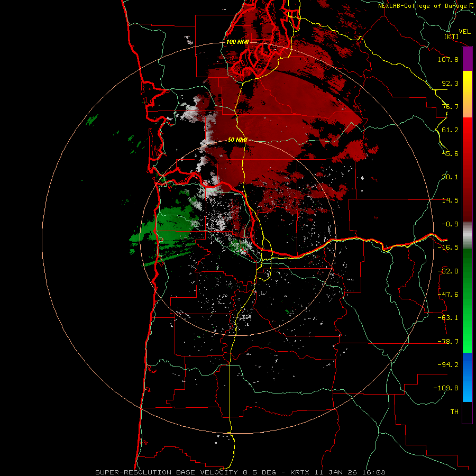Click the -78.7 velocity scale value
The height and width of the screenshot is (476, 476).
(x=448, y=342)
